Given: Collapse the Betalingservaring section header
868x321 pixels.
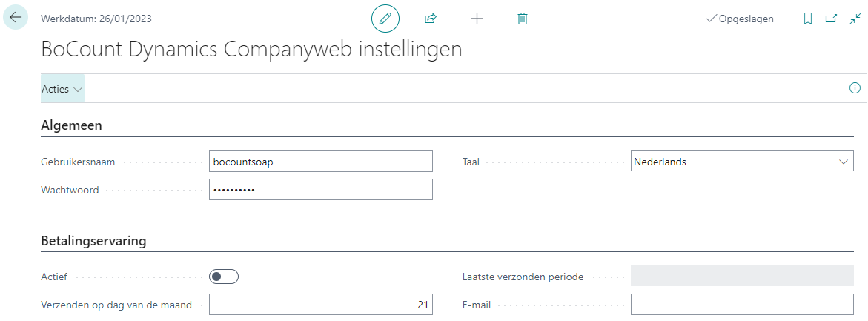Looking at the screenshot, I should tap(93, 241).
